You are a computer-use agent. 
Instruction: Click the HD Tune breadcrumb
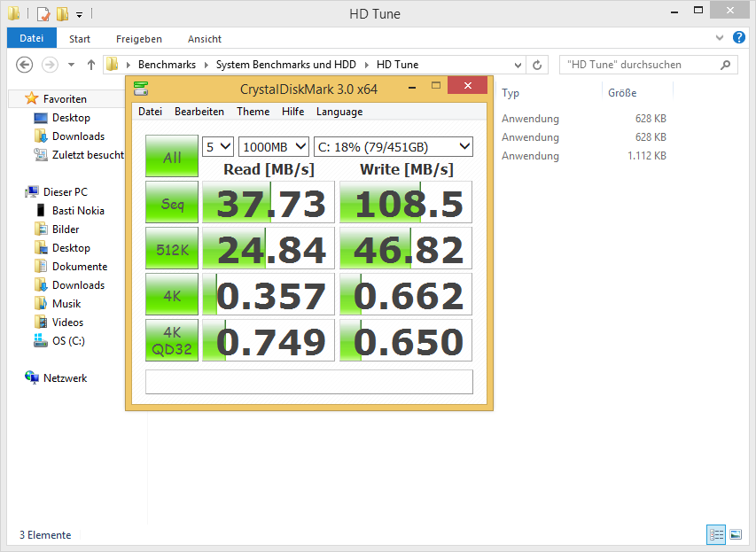click(397, 65)
